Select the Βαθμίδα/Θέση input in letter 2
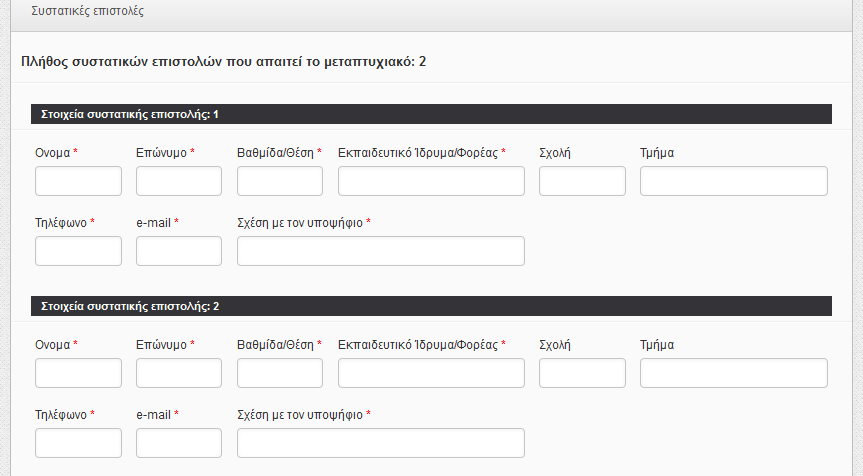863x476 pixels. [x=280, y=373]
